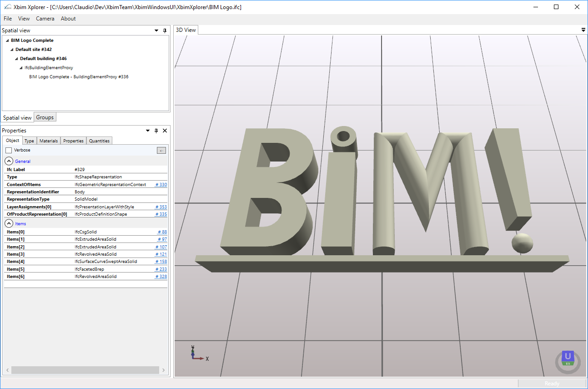Enable the Verbose checkbox
This screenshot has height=389, width=588.
pyautogui.click(x=9, y=150)
